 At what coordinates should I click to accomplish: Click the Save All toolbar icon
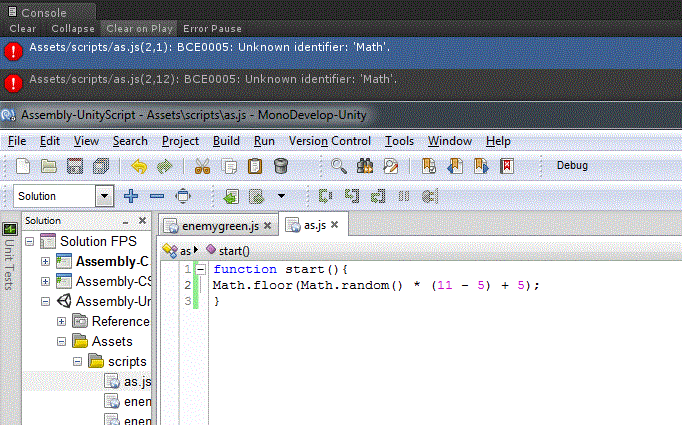101,166
